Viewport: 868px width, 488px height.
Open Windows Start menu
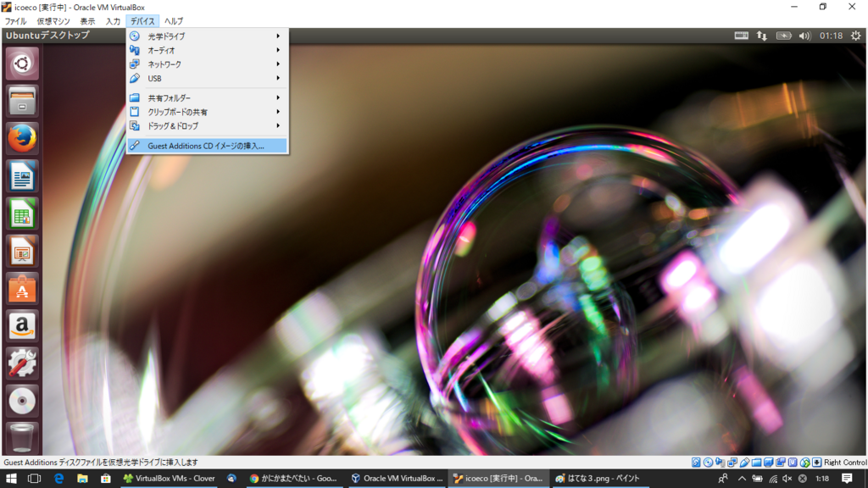point(11,479)
